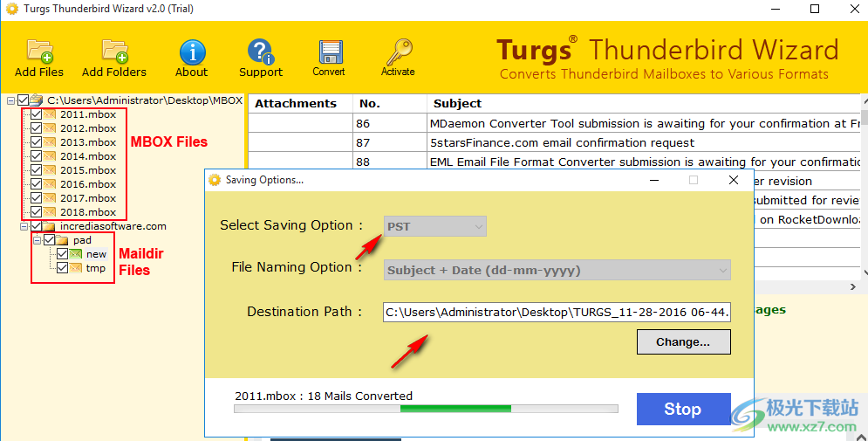
Task: Uncheck the 2011.mbox checkbox
Action: 36,114
